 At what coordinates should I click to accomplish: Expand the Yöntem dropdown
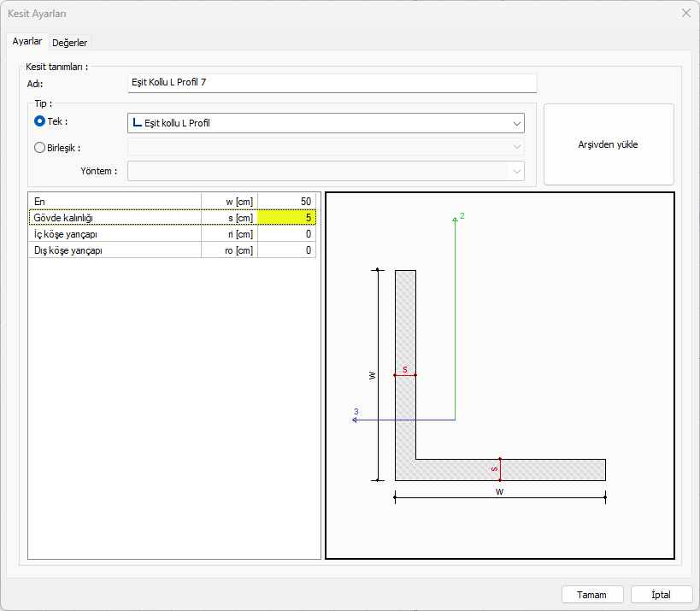326,171
